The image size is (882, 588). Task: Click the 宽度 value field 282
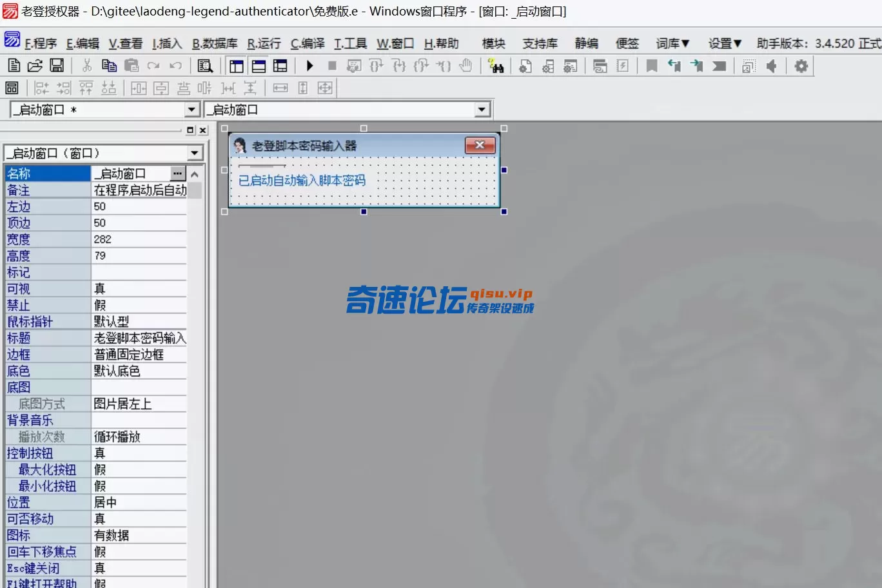tap(139, 239)
